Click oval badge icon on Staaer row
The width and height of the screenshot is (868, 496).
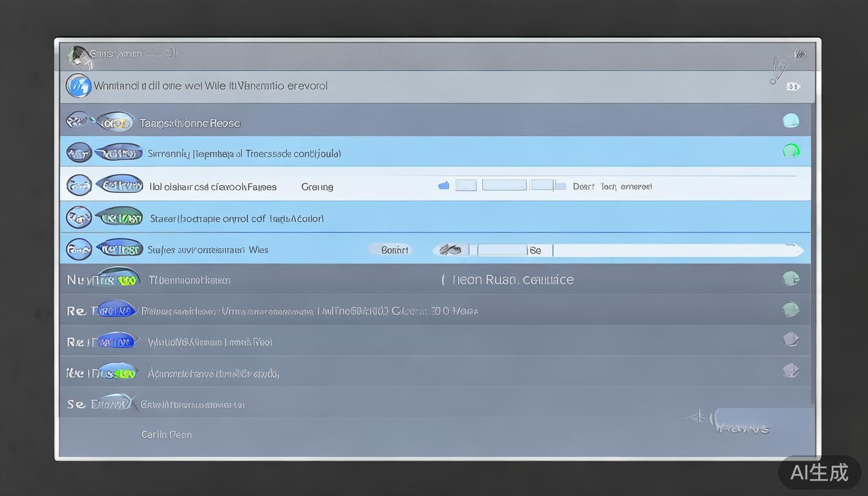119,218
